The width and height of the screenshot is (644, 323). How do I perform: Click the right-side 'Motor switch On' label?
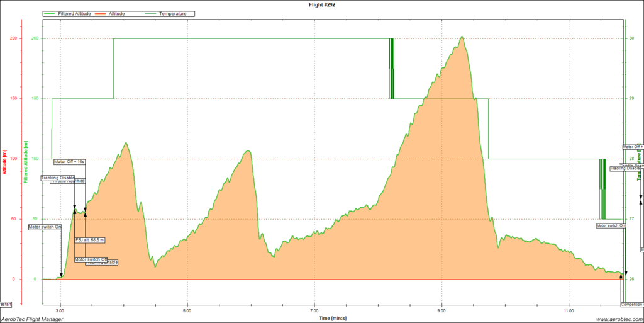pos(611,225)
